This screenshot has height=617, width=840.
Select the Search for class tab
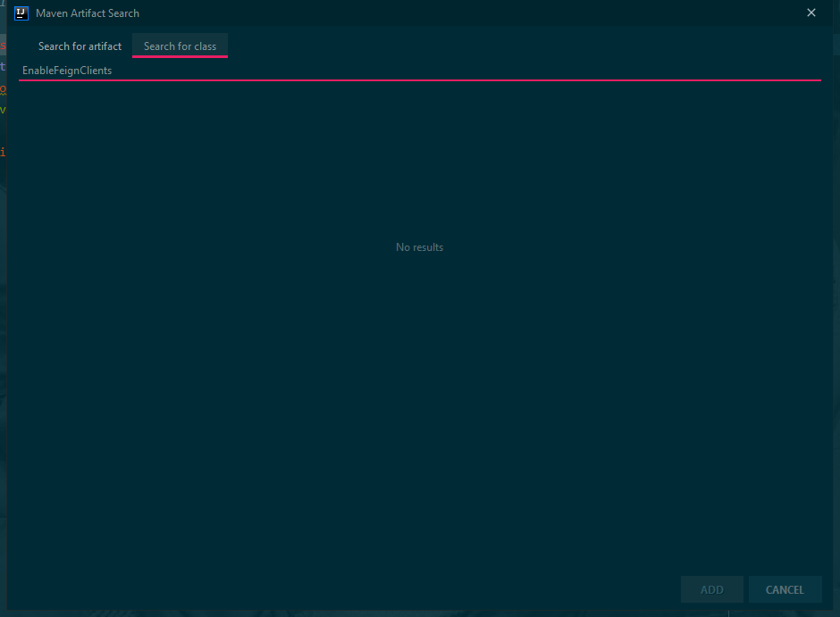[180, 46]
